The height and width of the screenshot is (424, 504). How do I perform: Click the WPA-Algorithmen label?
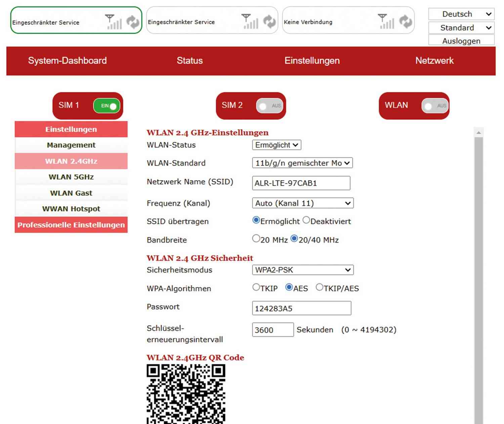point(179,289)
